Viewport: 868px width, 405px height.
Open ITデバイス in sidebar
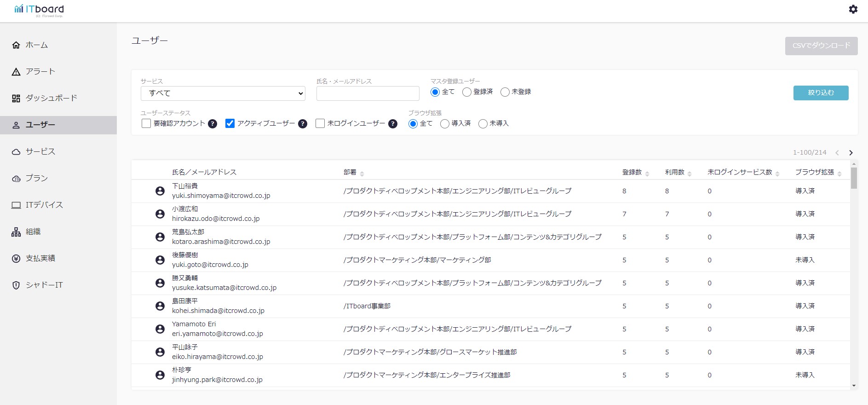[x=58, y=205]
